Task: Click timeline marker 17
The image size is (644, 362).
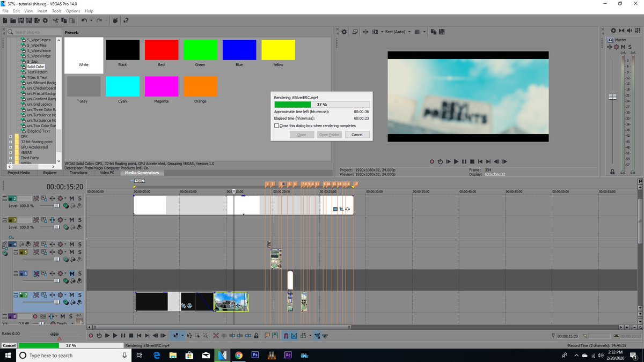Action: tap(355, 184)
